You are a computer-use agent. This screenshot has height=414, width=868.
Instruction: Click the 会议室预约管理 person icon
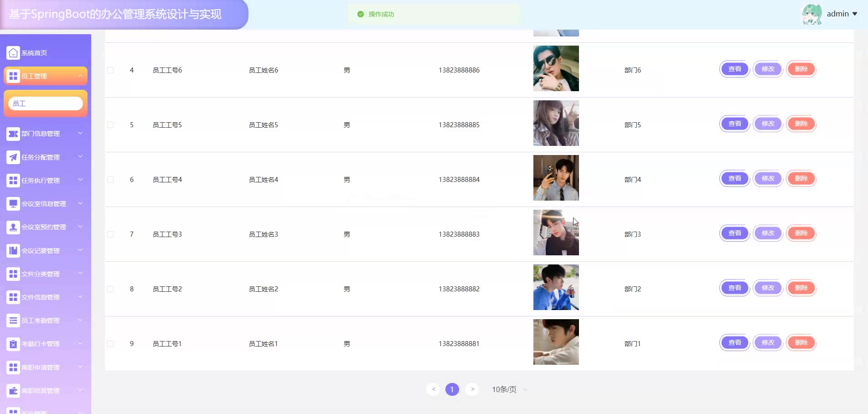[13, 227]
